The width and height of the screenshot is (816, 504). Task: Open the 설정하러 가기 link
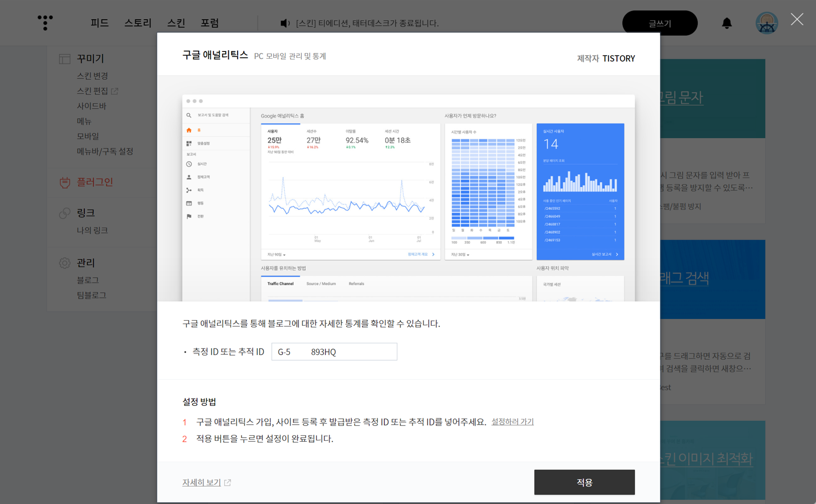[512, 422]
